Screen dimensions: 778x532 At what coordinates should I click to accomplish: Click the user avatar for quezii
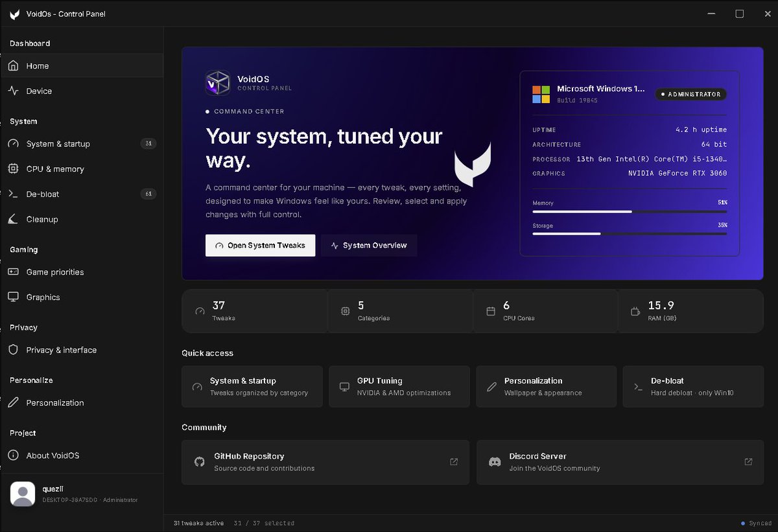coord(23,494)
